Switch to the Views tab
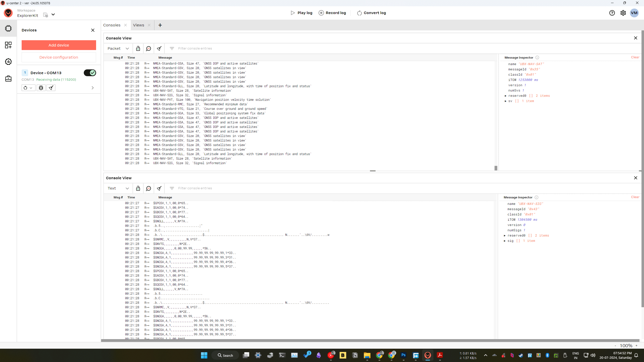The image size is (644, 362). (139, 25)
